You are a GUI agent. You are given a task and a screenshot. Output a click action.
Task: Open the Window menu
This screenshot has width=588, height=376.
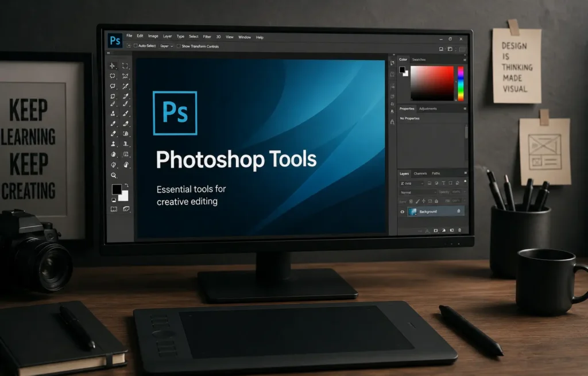(245, 37)
